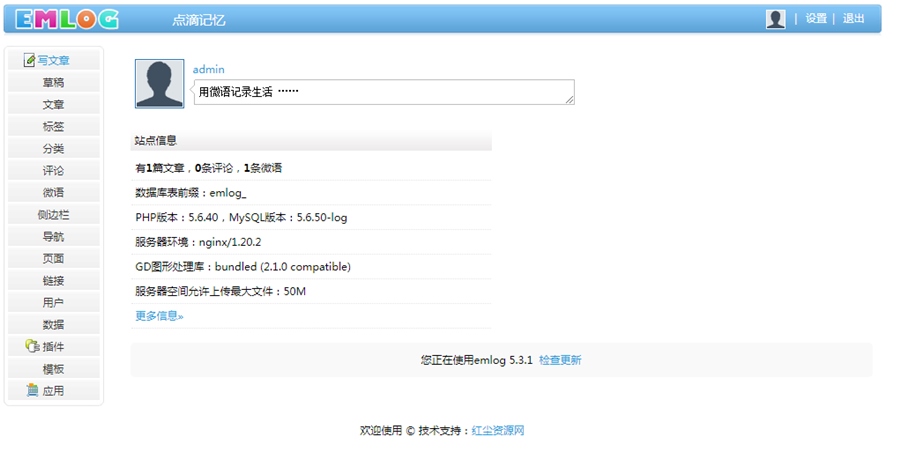
Task: Click the header user avatar icon
Action: [775, 19]
